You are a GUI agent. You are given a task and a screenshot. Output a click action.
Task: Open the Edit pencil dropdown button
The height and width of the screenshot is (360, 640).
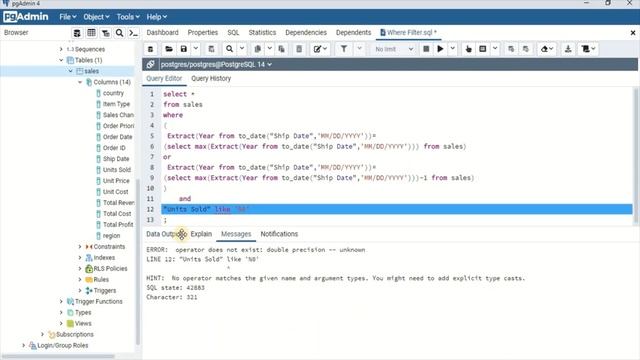pos(320,49)
